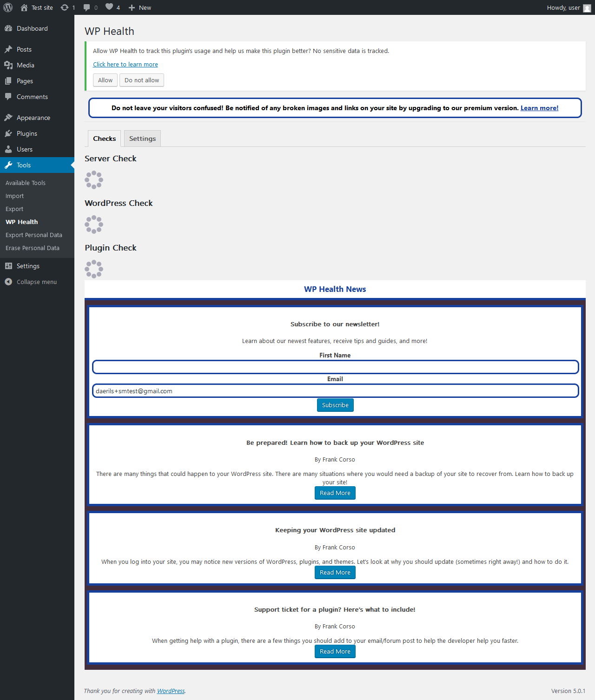This screenshot has height=700, width=595.
Task: Click the Appearance paintbrush icon
Action: click(x=8, y=118)
